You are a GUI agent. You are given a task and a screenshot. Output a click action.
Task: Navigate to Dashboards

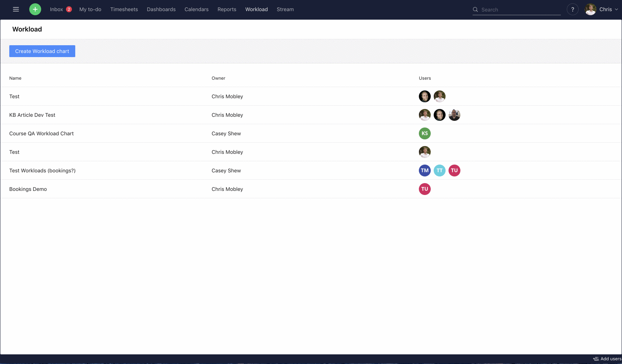161,9
